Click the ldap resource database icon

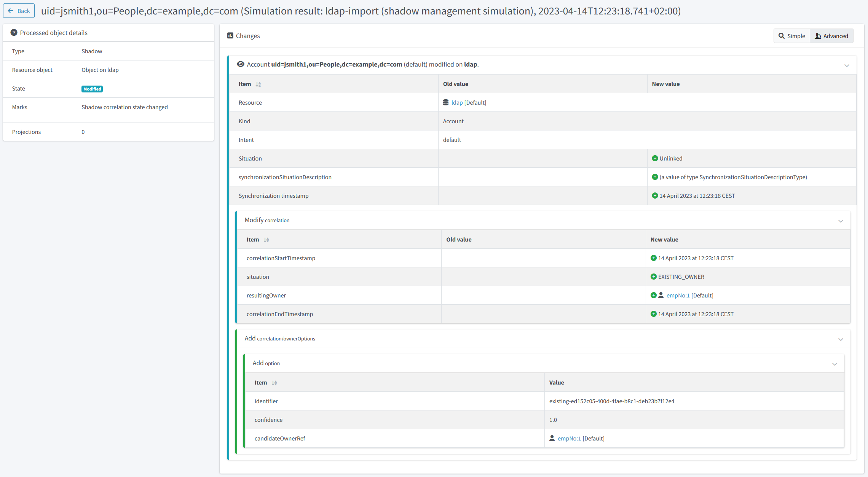coord(446,103)
